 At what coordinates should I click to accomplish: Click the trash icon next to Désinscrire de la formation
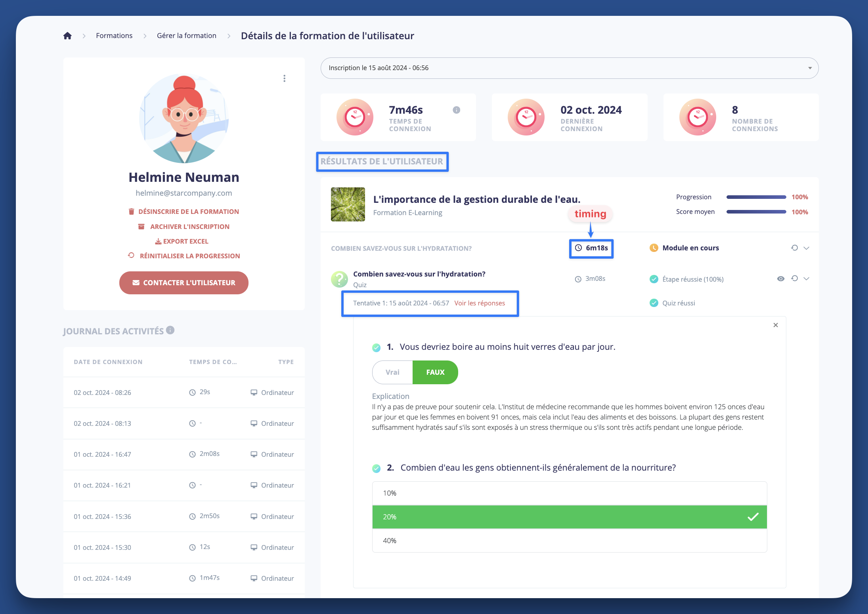pos(132,211)
